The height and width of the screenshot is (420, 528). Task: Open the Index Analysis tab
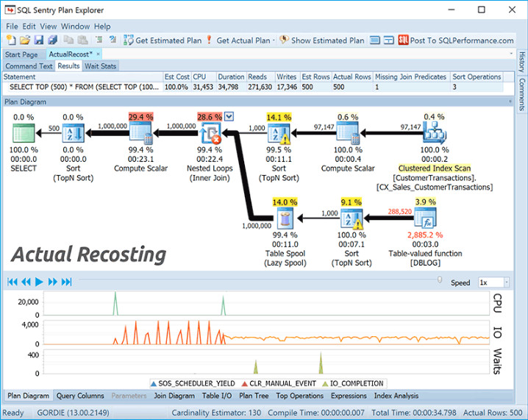tap(396, 396)
